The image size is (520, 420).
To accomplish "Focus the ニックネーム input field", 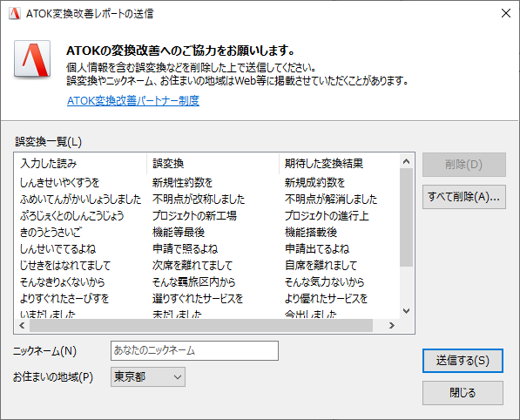I will (194, 350).
